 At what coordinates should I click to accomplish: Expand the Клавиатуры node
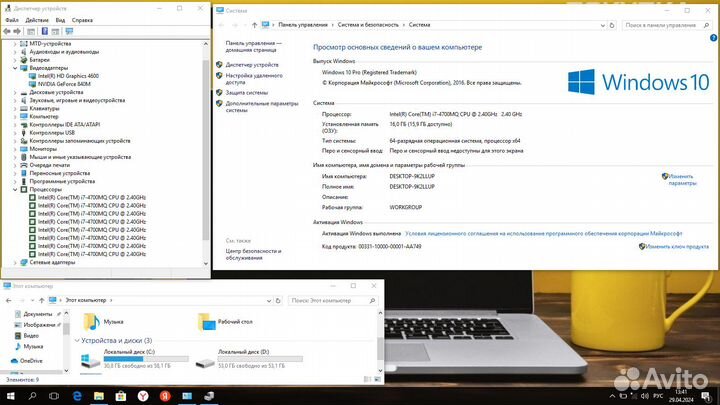pyautogui.click(x=15, y=108)
